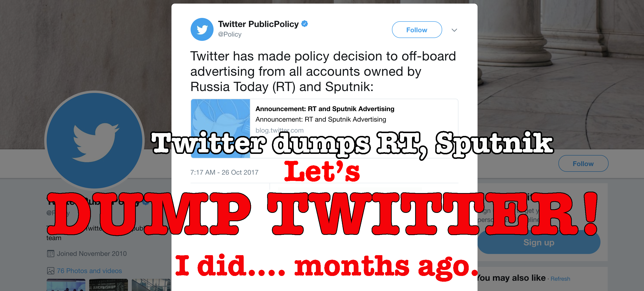This screenshot has height=291, width=644.
Task: Click calendar icon beside Joined November 2010
Action: (50, 253)
